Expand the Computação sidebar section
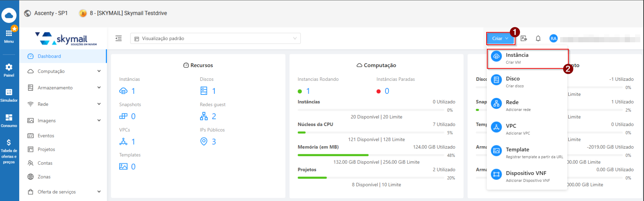Viewport: 644px width, 201px height. 64,71
